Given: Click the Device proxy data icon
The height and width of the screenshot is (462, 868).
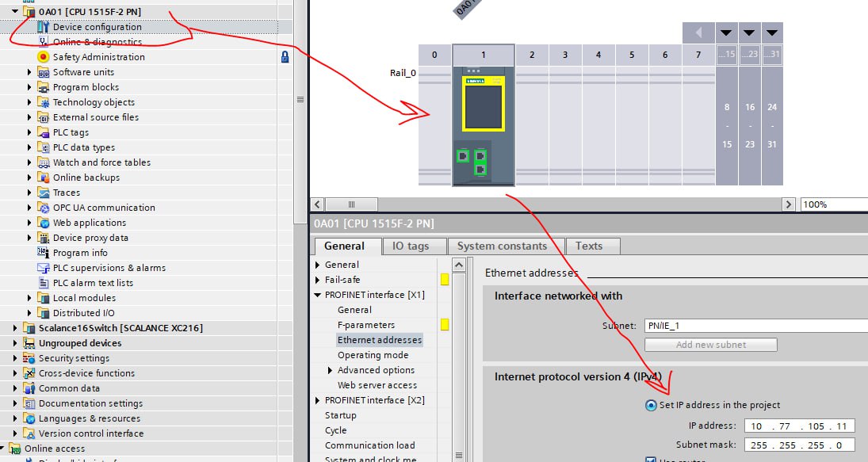Looking at the screenshot, I should coord(43,238).
